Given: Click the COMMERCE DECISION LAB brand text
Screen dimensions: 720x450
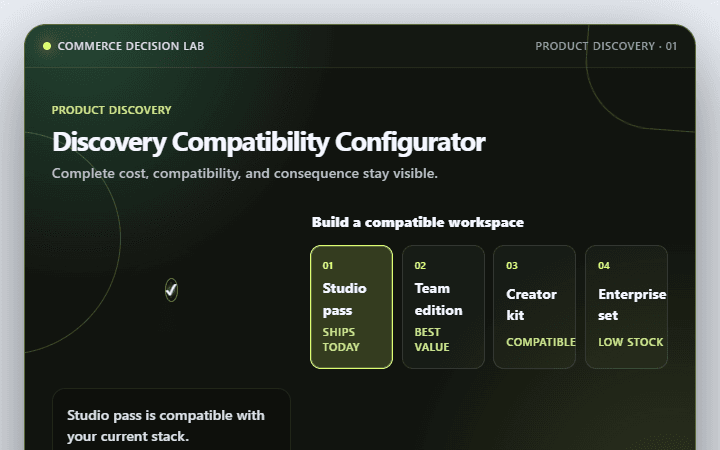Looking at the screenshot, I should 131,46.
